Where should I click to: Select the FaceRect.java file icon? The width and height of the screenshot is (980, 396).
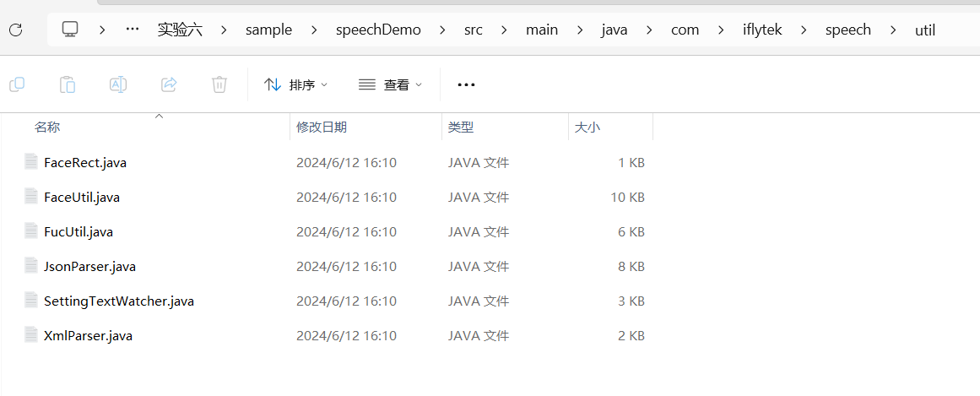tap(31, 162)
